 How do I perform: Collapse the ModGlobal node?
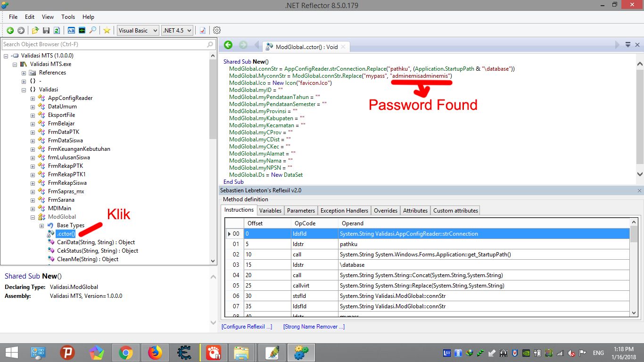pyautogui.click(x=33, y=217)
